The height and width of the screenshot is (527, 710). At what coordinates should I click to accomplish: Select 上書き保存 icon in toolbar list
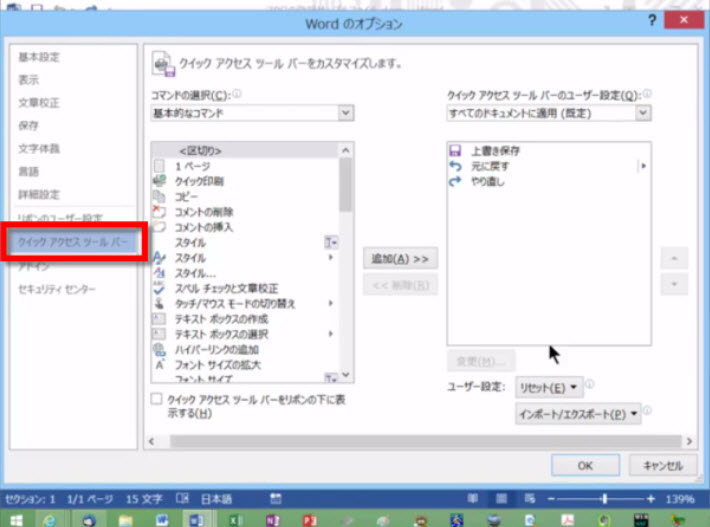(x=456, y=150)
